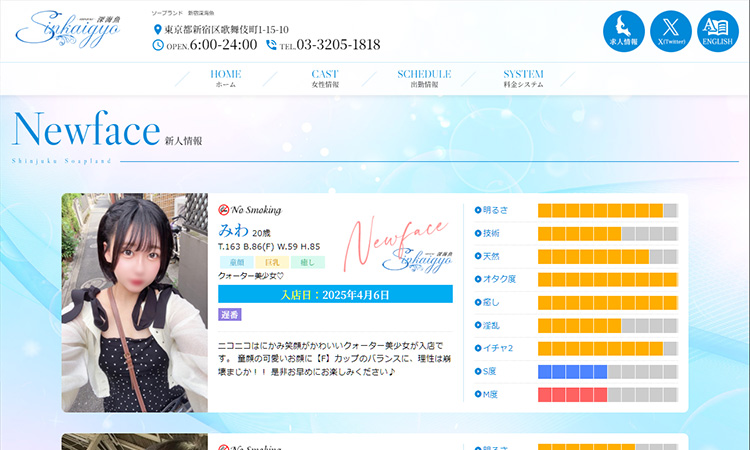Click the map pin icon beside the address
Image resolution: width=750 pixels, height=450 pixels.
[x=157, y=30]
